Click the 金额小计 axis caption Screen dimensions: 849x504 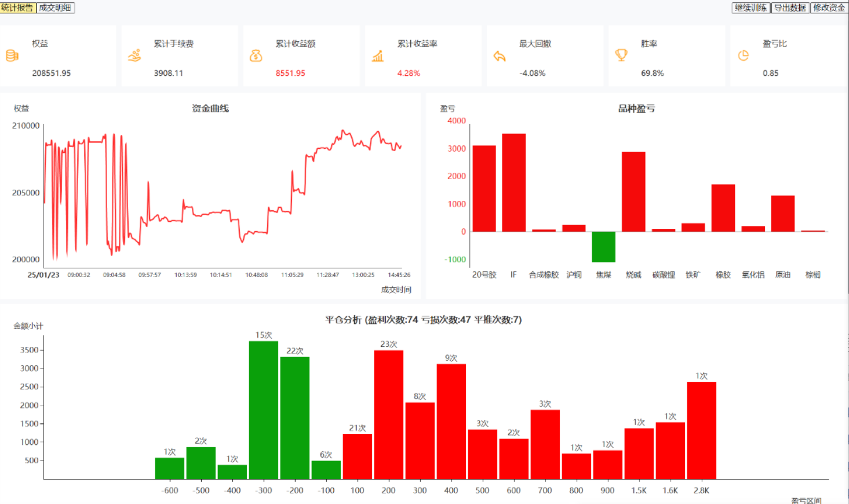pos(28,326)
